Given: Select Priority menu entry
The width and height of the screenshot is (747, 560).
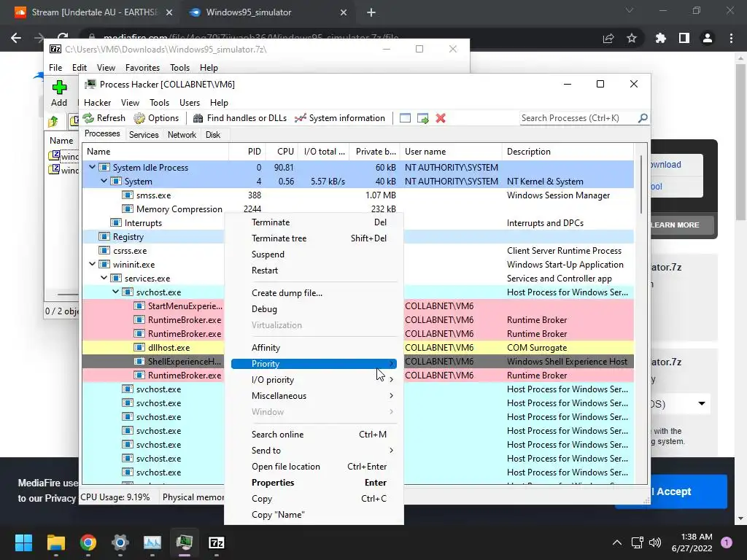Looking at the screenshot, I should pos(314,364).
